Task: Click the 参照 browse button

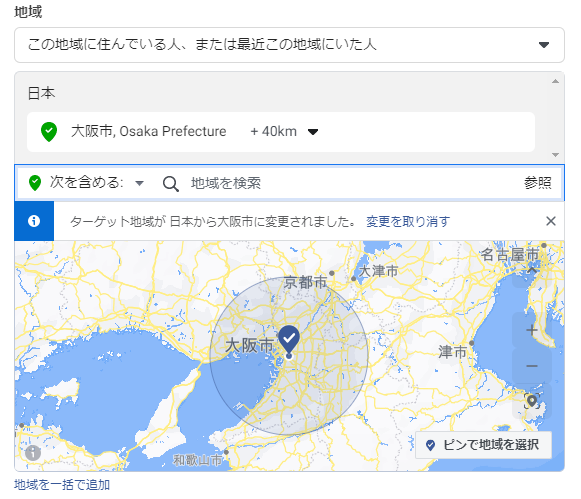Action: coord(537,183)
